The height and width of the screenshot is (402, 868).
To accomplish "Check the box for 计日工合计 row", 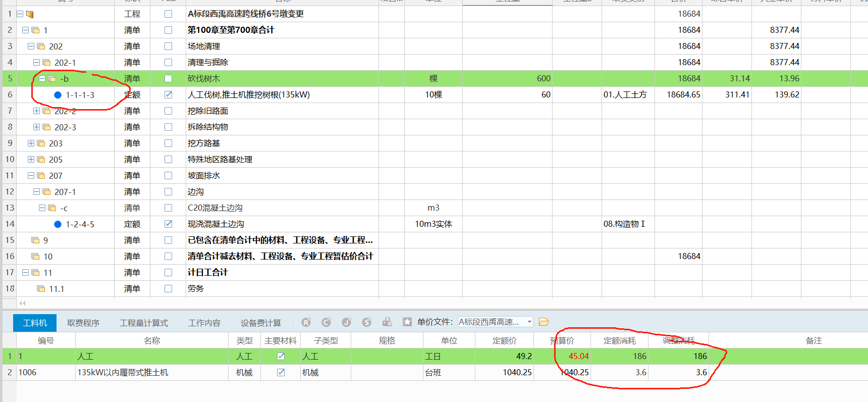I will (x=168, y=273).
